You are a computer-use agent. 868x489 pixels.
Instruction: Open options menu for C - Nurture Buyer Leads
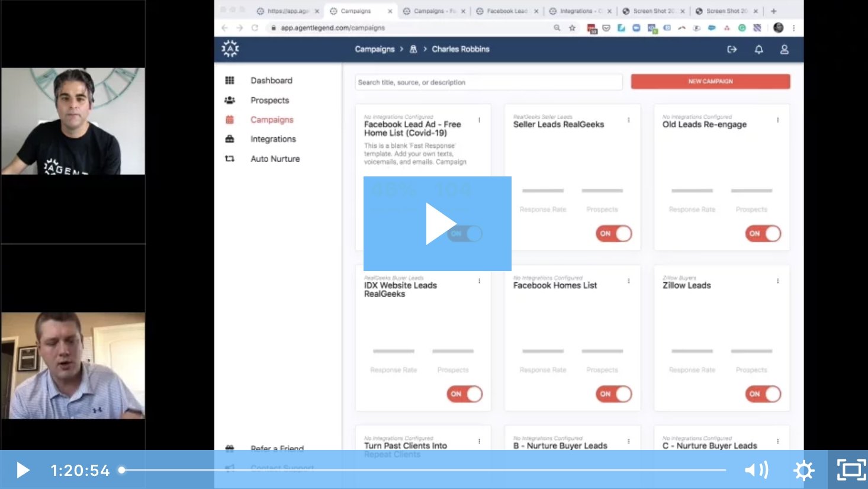pos(778,442)
